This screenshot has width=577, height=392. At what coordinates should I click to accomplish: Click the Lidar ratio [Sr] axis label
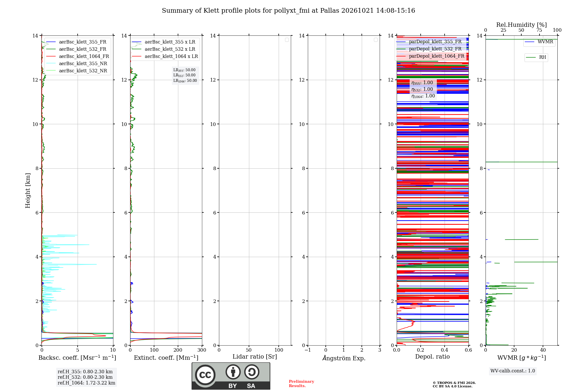click(255, 357)
